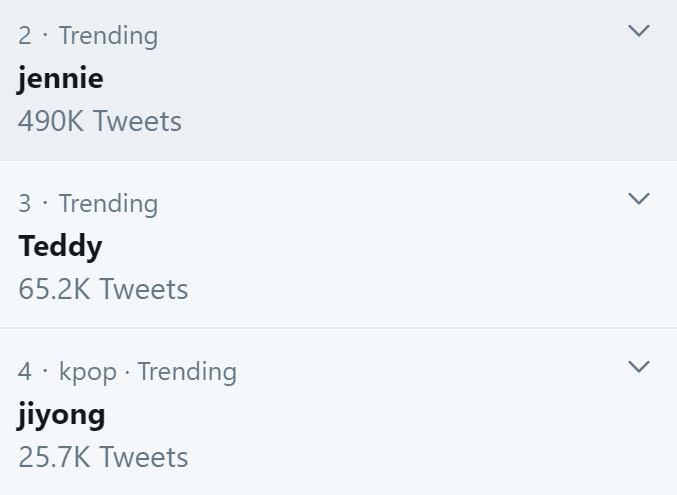Click the Trending label above jennie

tap(108, 36)
